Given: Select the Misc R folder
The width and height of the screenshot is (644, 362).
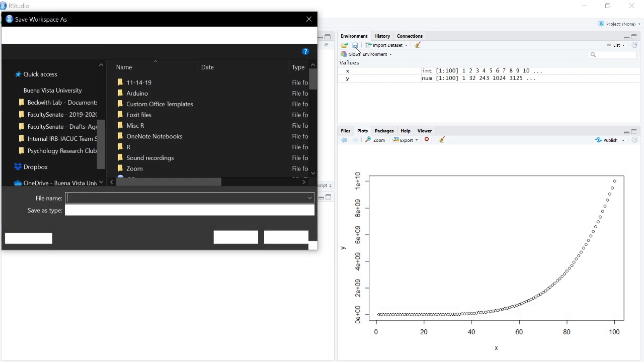Looking at the screenshot, I should (135, 126).
